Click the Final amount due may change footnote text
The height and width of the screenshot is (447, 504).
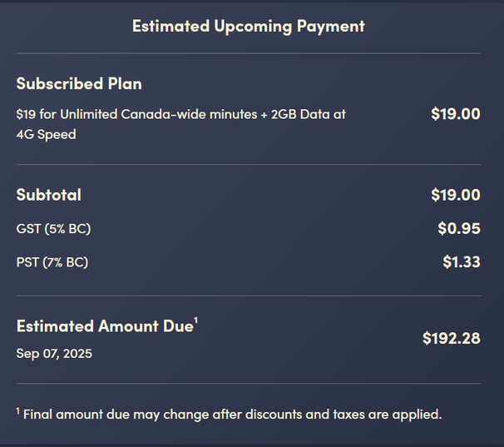(232, 414)
